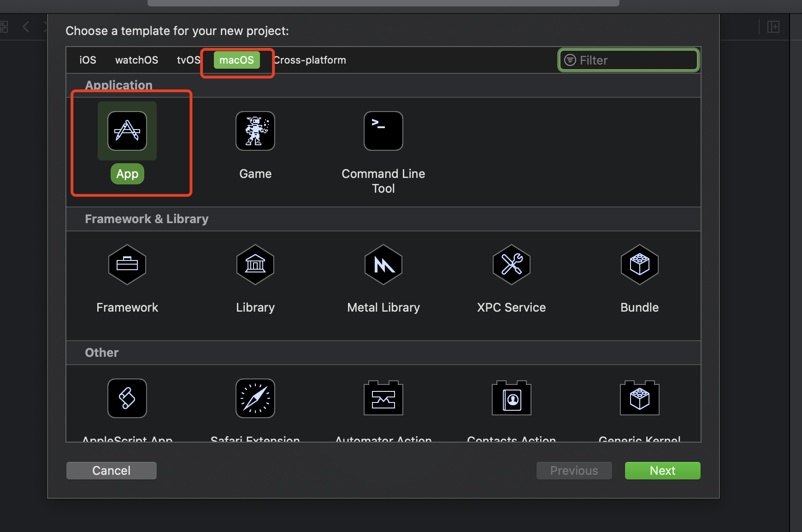Click the Game label text

pyautogui.click(x=255, y=174)
